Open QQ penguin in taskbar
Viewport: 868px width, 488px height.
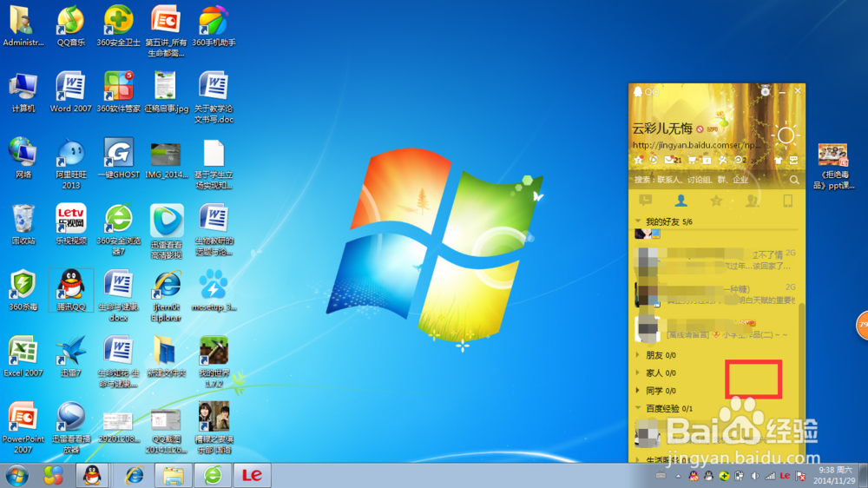[92, 475]
